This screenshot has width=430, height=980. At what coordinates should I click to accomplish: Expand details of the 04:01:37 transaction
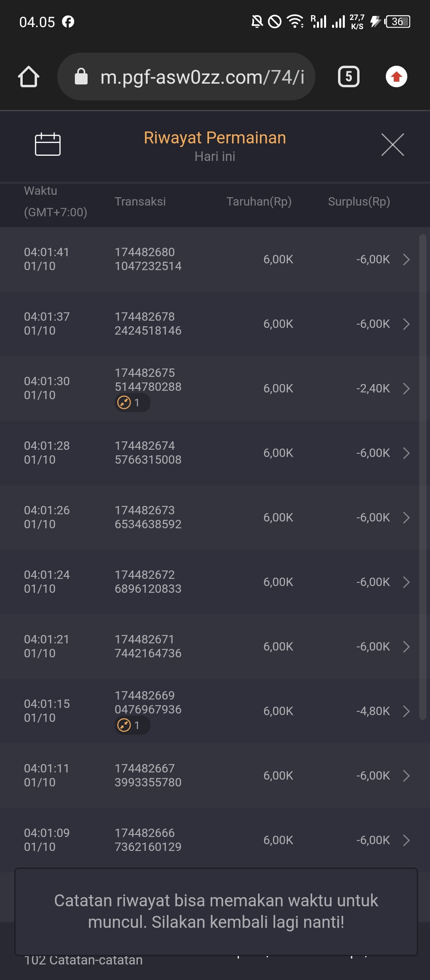click(406, 324)
